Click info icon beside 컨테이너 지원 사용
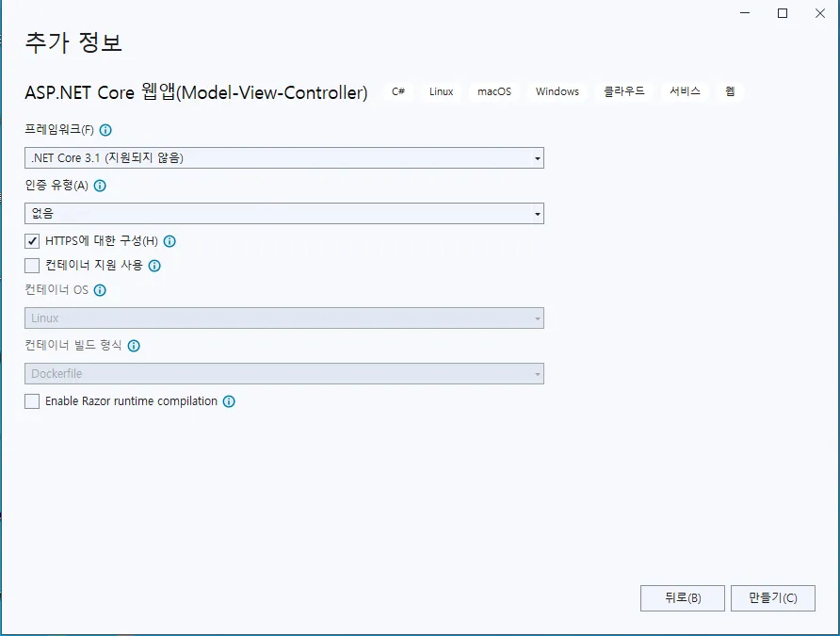This screenshot has height=636, width=840. point(154,266)
